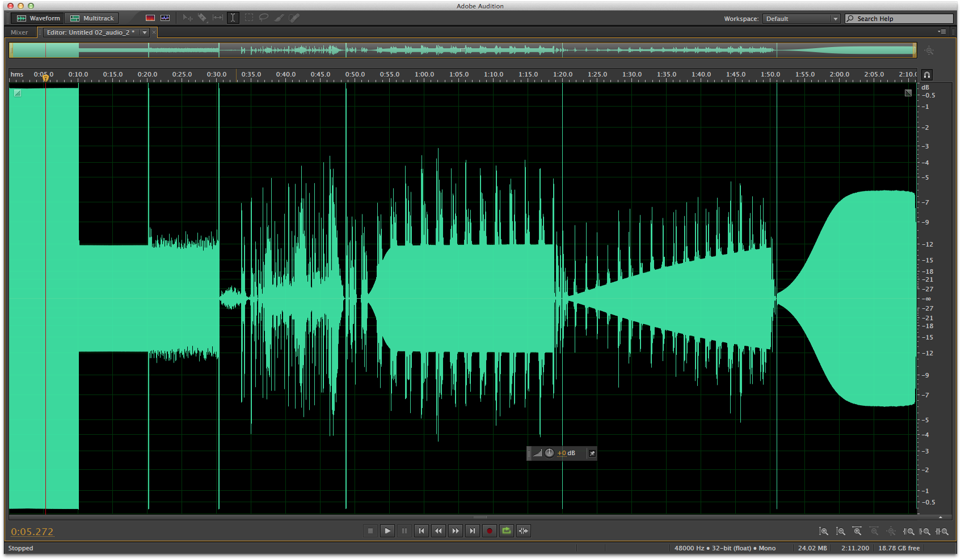
Task: Open the Workspace Default dropdown
Action: click(x=801, y=19)
